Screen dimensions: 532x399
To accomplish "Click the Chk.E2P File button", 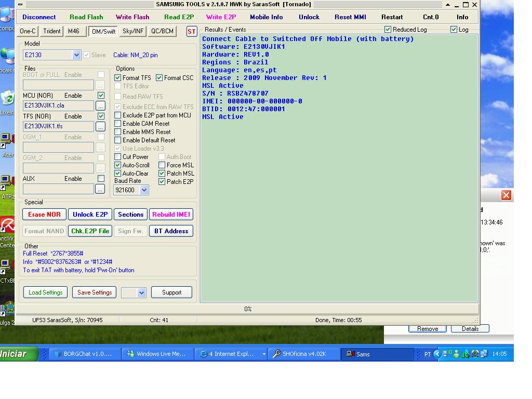I will pyautogui.click(x=90, y=231).
